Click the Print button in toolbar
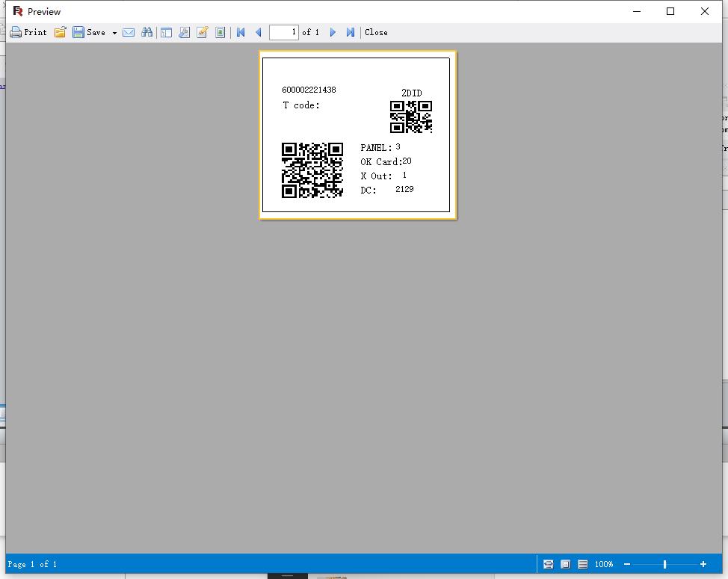Screen dimensions: 728x579 [x=28, y=32]
